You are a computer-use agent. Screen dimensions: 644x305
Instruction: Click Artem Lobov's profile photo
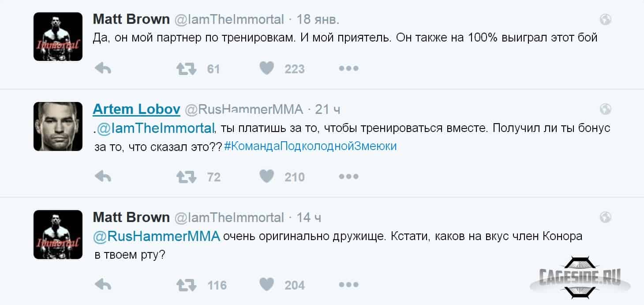pyautogui.click(x=58, y=126)
